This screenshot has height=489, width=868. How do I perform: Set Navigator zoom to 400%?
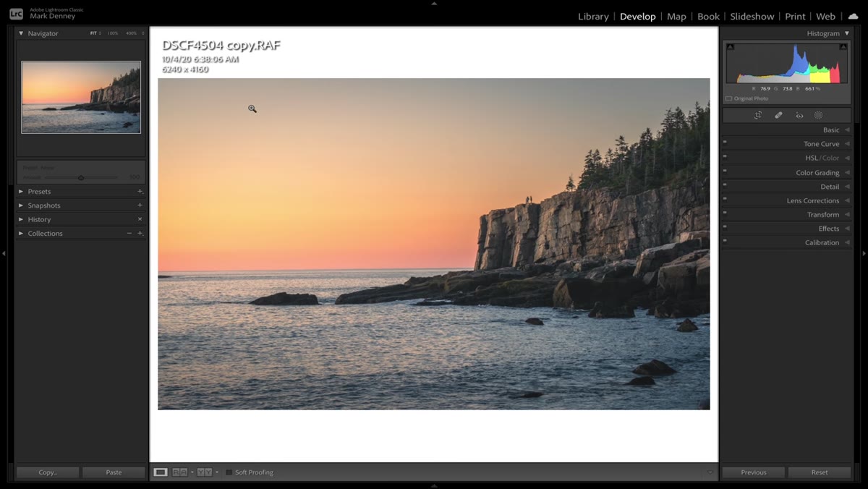(131, 33)
